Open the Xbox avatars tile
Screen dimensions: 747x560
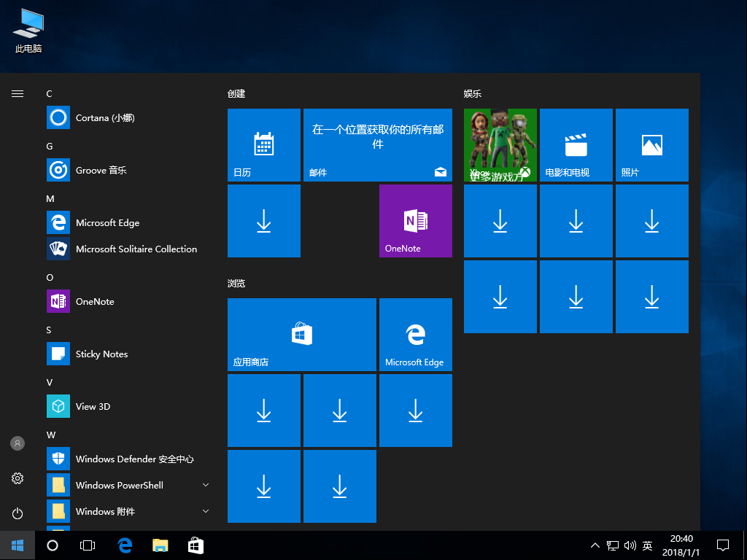pyautogui.click(x=500, y=145)
